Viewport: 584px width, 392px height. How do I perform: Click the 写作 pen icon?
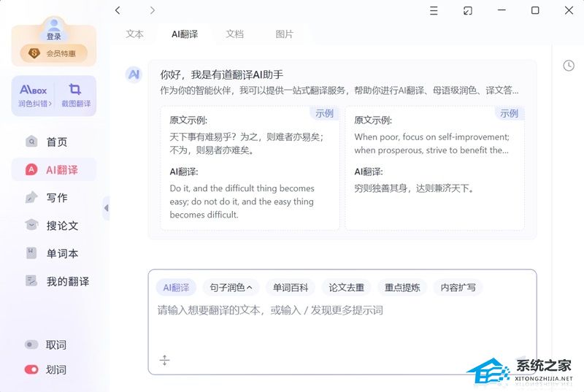tap(31, 197)
